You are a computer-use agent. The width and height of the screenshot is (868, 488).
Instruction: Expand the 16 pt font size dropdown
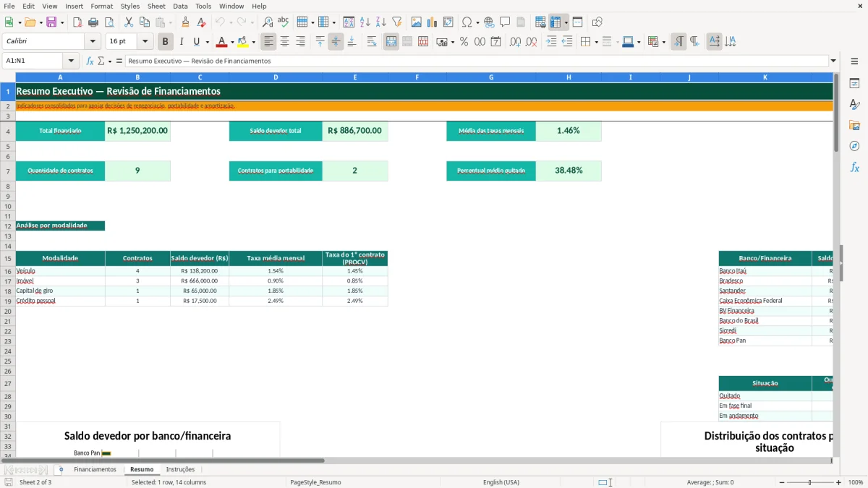(145, 42)
